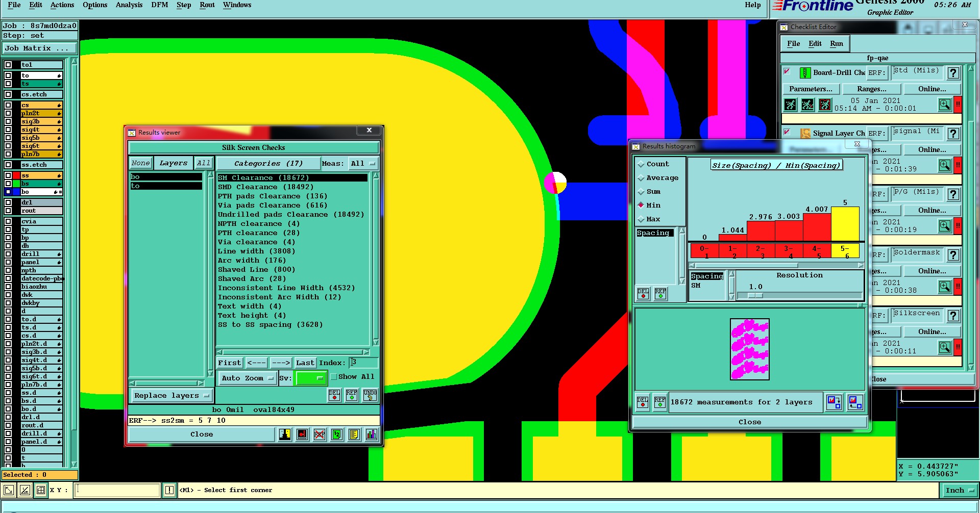Screen dimensions: 980x513
Task: Click the Signal Layer help question mark
Action: pyautogui.click(x=953, y=134)
